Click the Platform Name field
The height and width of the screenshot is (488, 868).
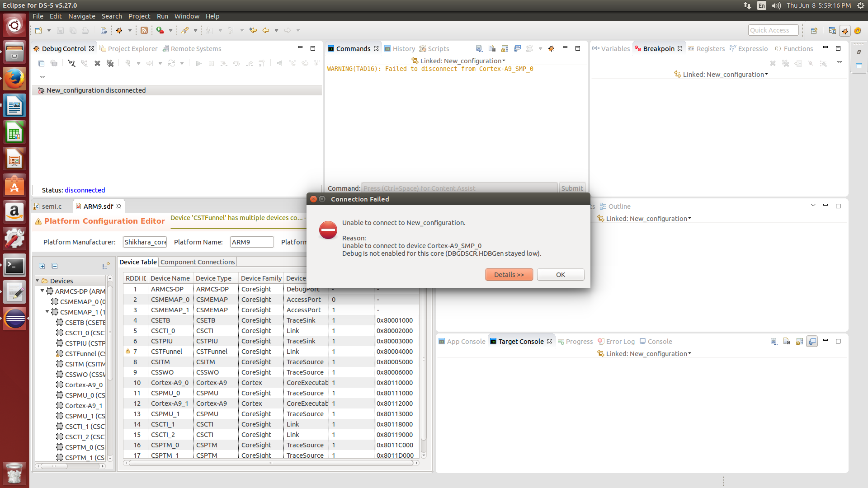click(252, 242)
